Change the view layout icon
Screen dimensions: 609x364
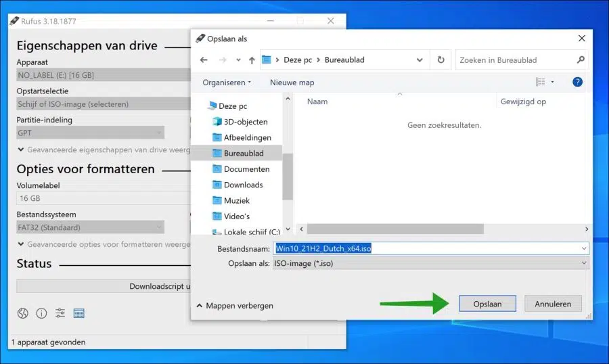click(540, 82)
